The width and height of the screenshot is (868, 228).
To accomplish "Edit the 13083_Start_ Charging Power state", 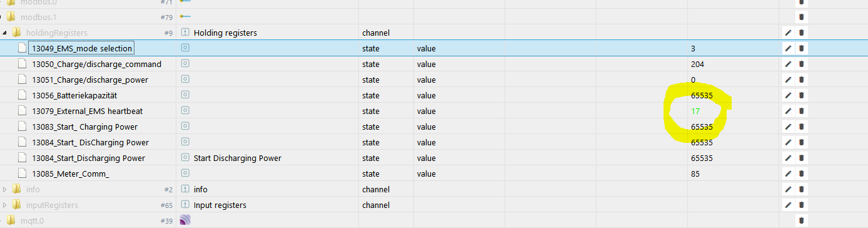I will tap(788, 127).
